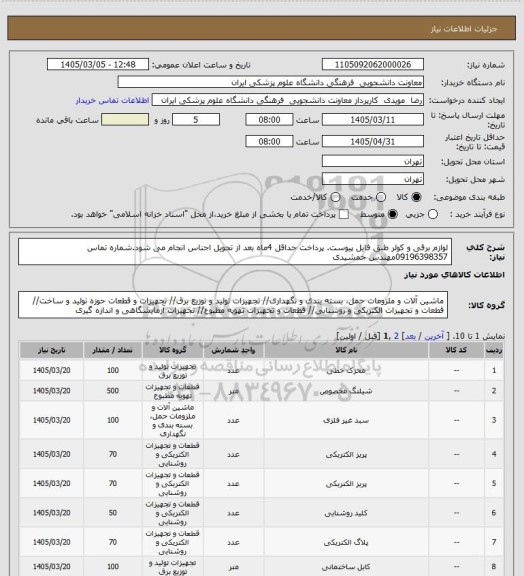
Task: Click the واحد شمارش column header
Action: click(233, 350)
